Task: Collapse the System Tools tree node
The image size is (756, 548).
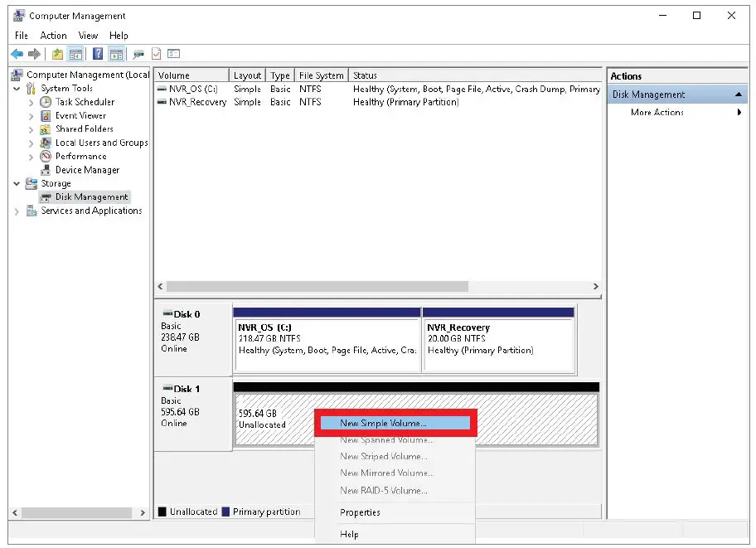Action: pyautogui.click(x=17, y=89)
